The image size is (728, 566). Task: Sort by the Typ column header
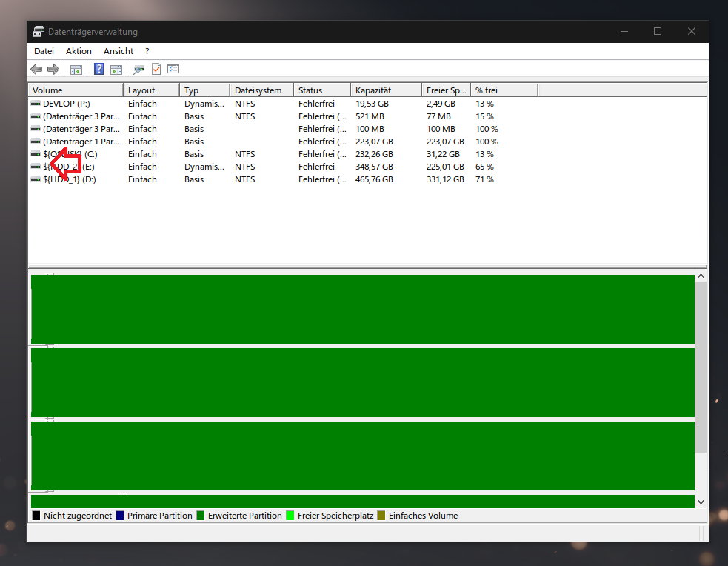click(204, 90)
